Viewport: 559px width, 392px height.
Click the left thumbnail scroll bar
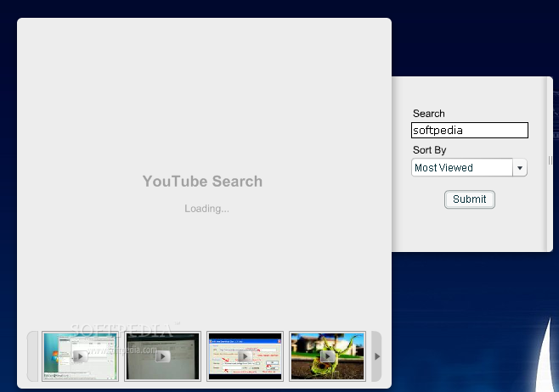click(32, 356)
